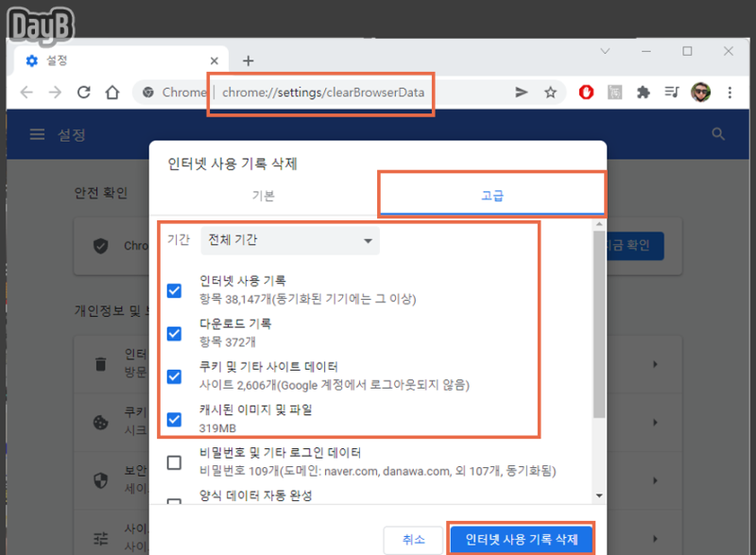Open the 기간 time range dropdown
This screenshot has height=555, width=756.
pyautogui.click(x=290, y=240)
